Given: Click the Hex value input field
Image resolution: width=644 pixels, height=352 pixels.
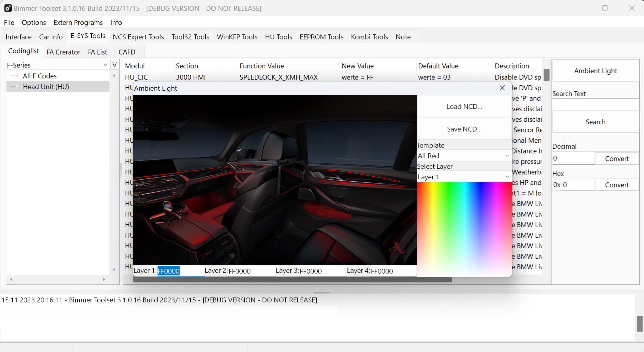Looking at the screenshot, I should [578, 185].
